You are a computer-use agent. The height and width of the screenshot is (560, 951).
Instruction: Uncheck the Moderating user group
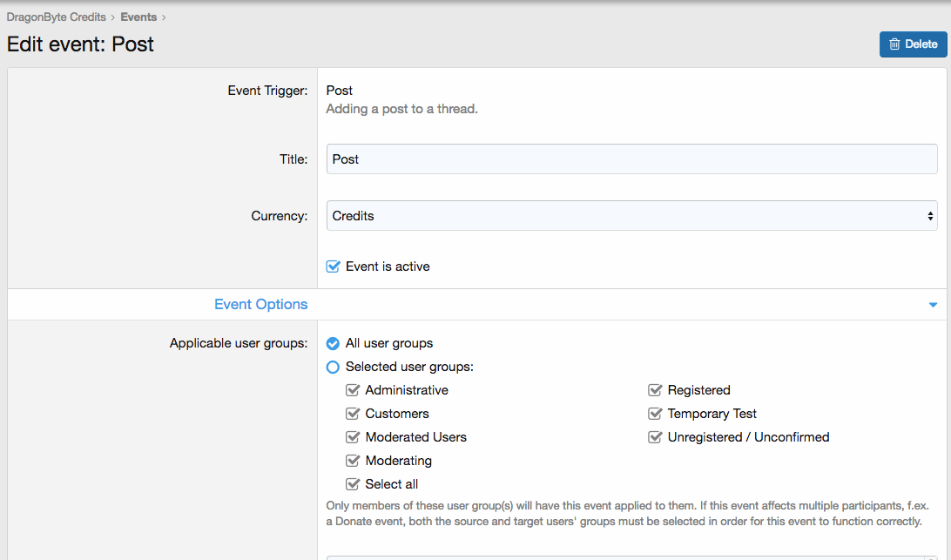(353, 461)
